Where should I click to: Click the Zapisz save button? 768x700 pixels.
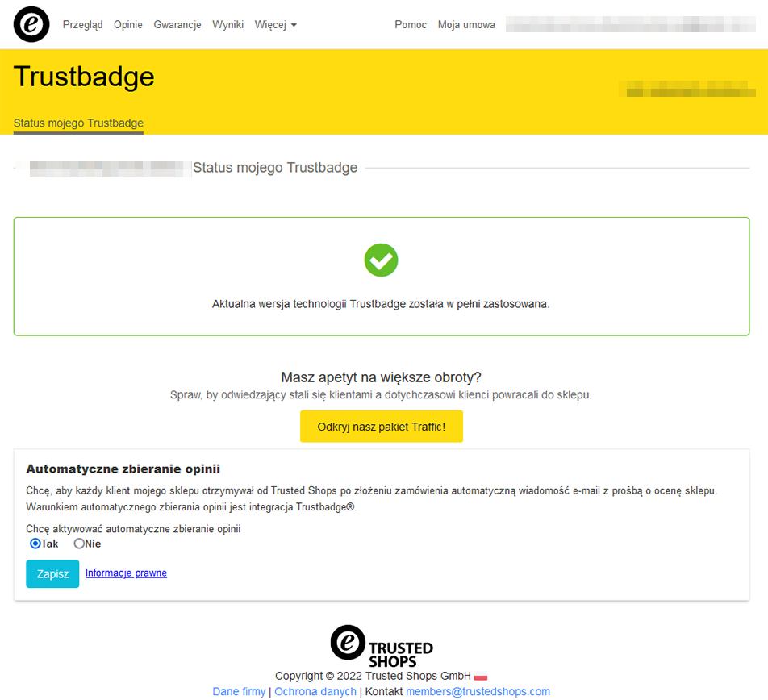tap(52, 573)
